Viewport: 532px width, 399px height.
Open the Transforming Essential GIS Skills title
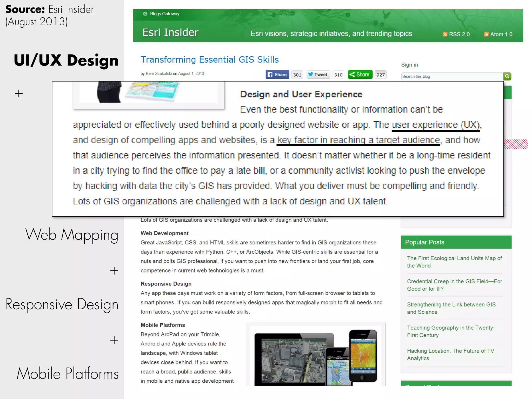pyautogui.click(x=209, y=60)
